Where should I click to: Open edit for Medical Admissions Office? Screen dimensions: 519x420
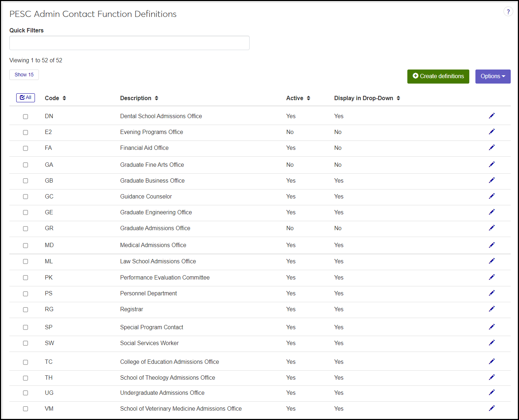492,245
